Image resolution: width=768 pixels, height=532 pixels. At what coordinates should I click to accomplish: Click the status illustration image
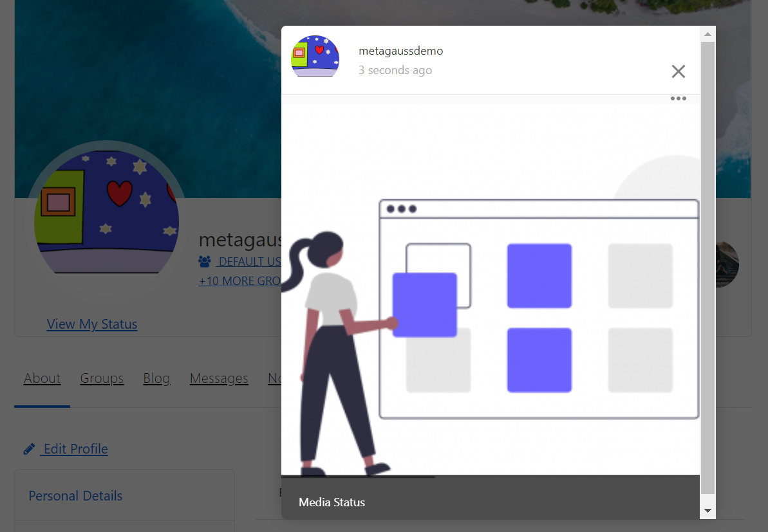tap(490, 289)
